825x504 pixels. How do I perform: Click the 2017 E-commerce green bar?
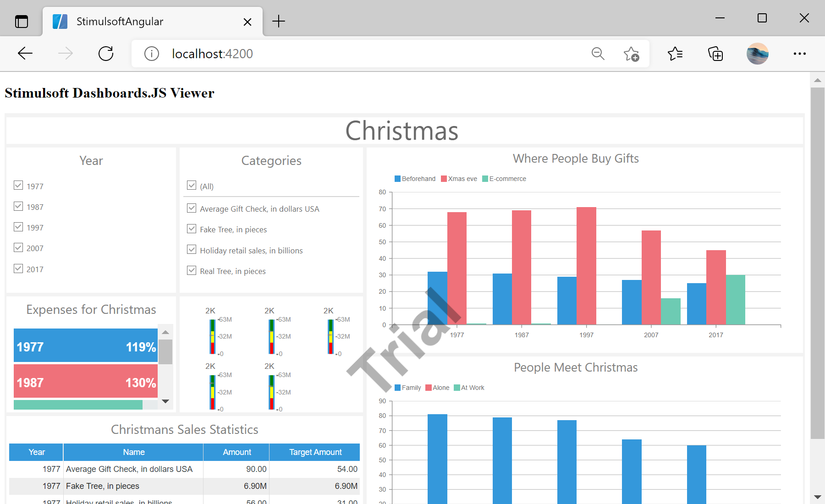(736, 300)
